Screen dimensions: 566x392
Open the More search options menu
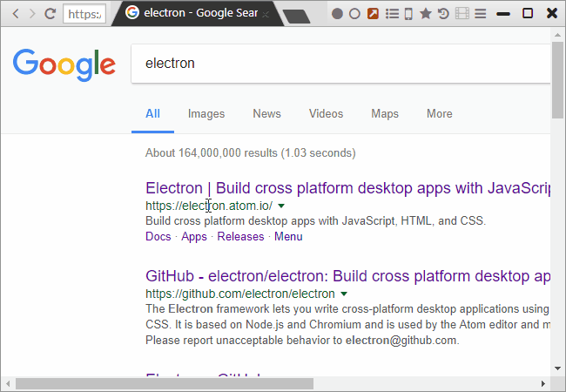tap(439, 113)
